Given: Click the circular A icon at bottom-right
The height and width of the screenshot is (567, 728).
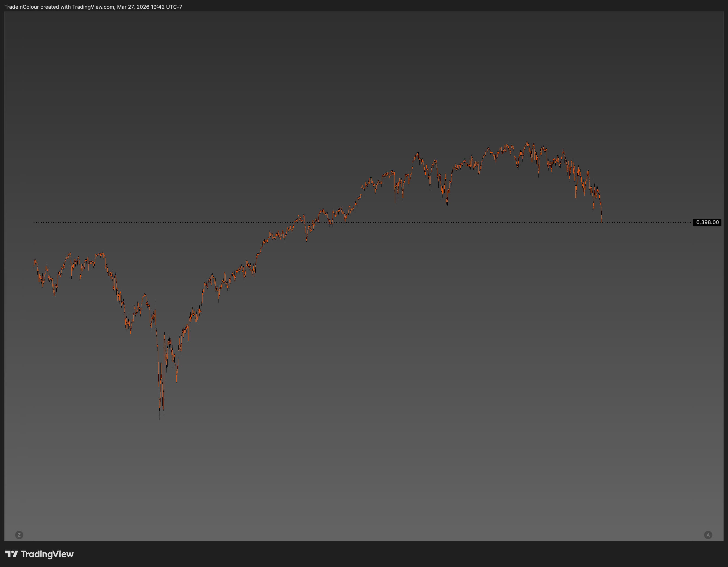Looking at the screenshot, I should coord(708,535).
